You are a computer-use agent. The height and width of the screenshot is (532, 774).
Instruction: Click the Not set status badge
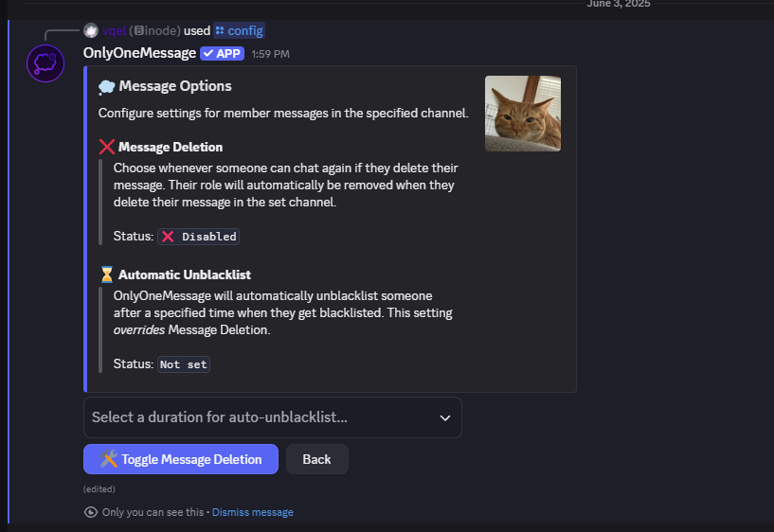click(184, 364)
